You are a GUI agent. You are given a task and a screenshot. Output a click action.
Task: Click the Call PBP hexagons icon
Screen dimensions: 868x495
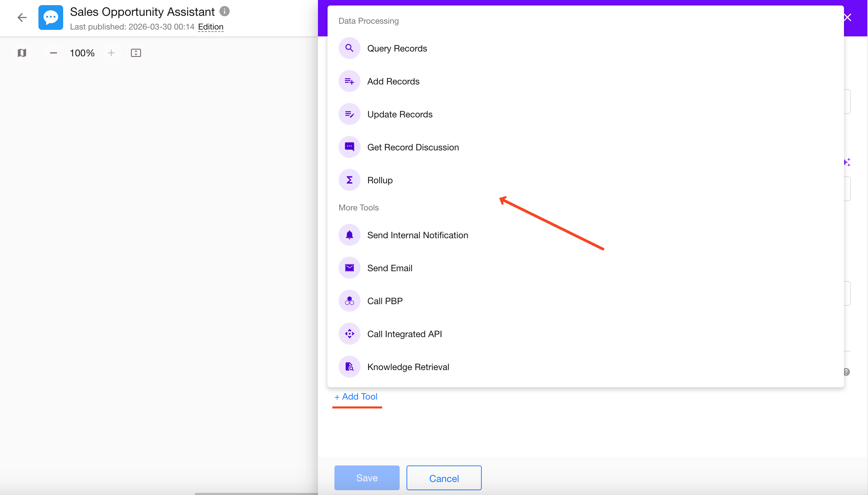point(349,301)
